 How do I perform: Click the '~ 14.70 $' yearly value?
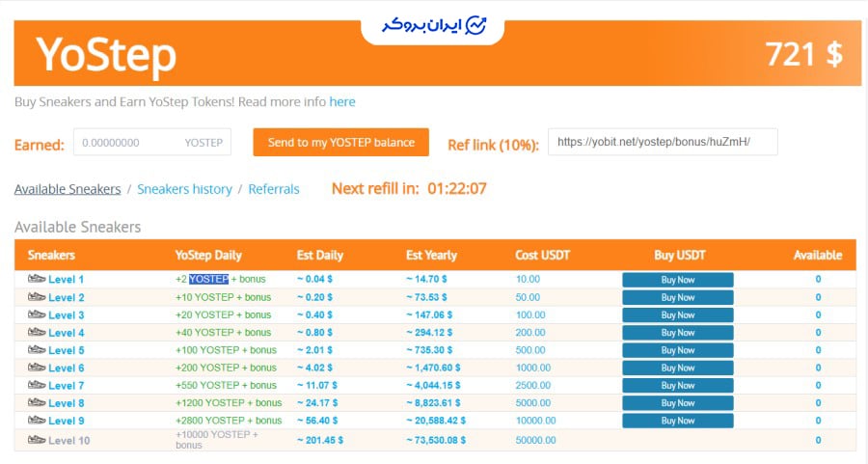click(x=426, y=279)
